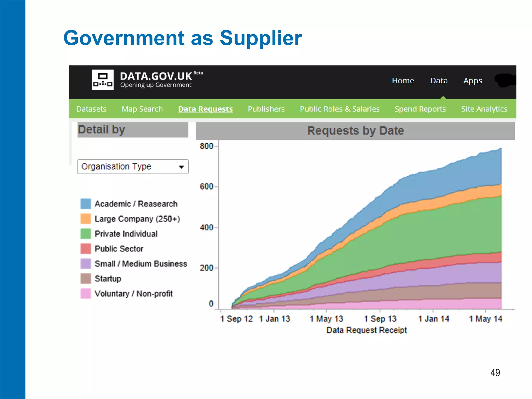The height and width of the screenshot is (399, 532).
Task: Click the '1 May 14' axis label
Action: click(486, 319)
